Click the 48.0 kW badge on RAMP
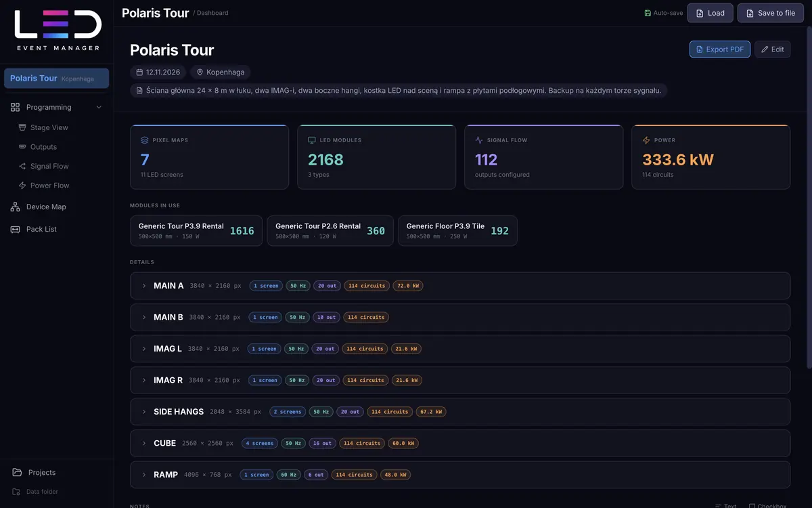This screenshot has height=508, width=812. [395, 475]
